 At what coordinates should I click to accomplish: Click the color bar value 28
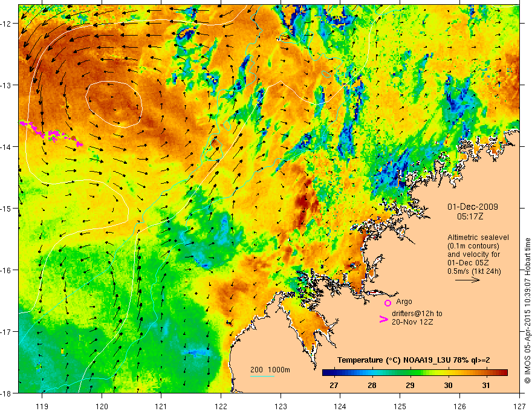pyautogui.click(x=372, y=385)
